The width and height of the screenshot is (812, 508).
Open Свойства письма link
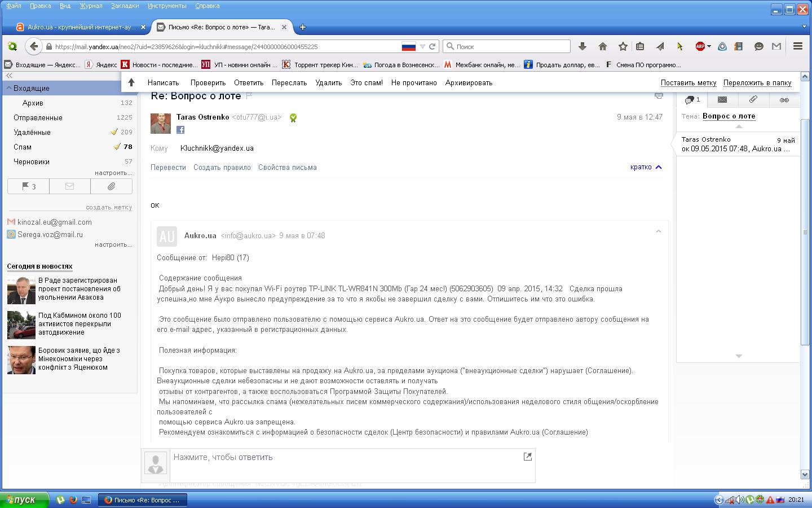click(288, 167)
